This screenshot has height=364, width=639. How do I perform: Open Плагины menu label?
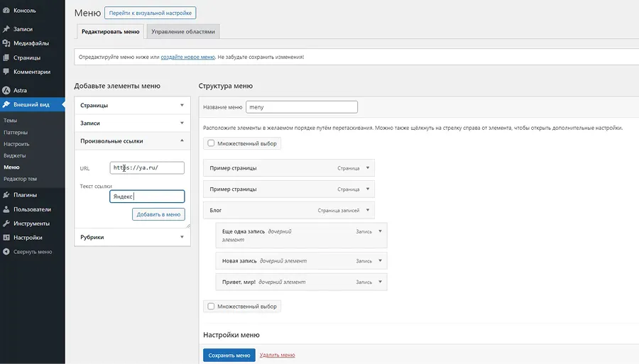point(26,194)
